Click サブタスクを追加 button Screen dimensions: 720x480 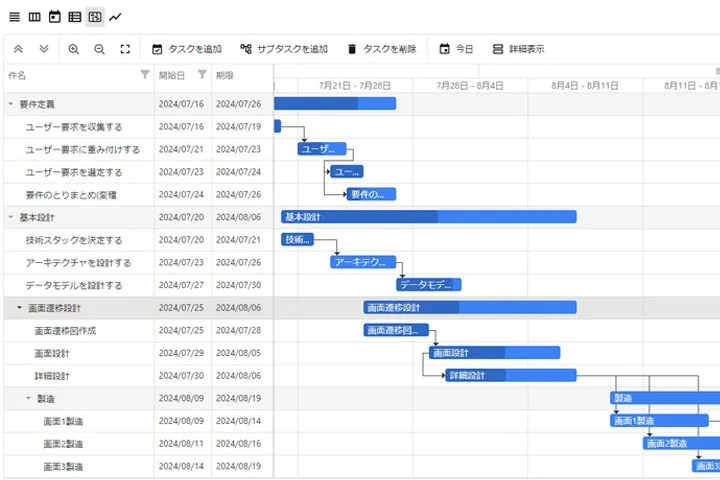click(284, 49)
